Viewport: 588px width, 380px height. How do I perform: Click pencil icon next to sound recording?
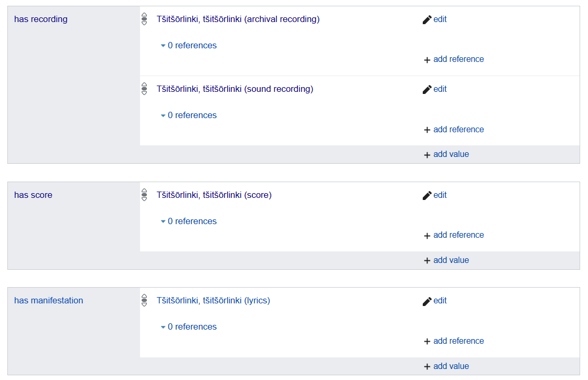427,89
